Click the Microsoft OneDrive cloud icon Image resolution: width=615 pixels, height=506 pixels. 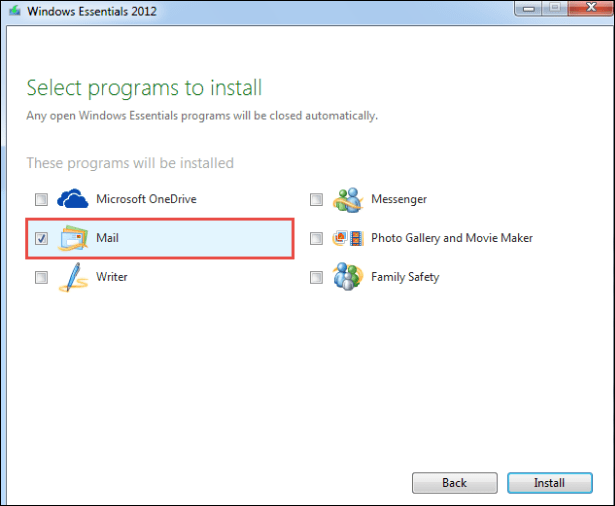[x=73, y=199]
